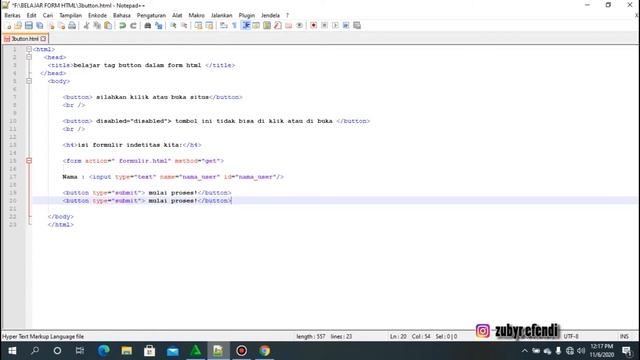Open the Cari menu
Screen dimensions: 640x360
(48, 16)
